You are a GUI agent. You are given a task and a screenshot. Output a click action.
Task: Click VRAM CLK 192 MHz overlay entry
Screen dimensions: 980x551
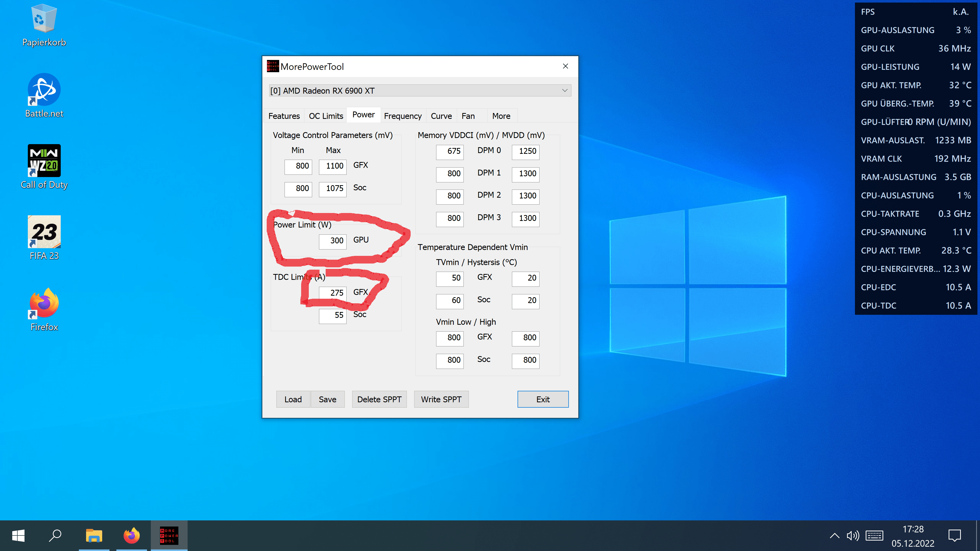tap(916, 159)
